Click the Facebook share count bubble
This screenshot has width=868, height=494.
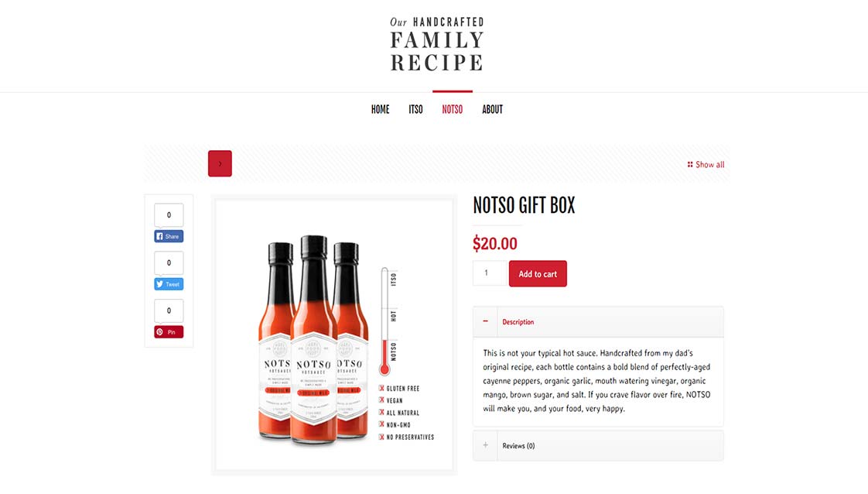169,215
